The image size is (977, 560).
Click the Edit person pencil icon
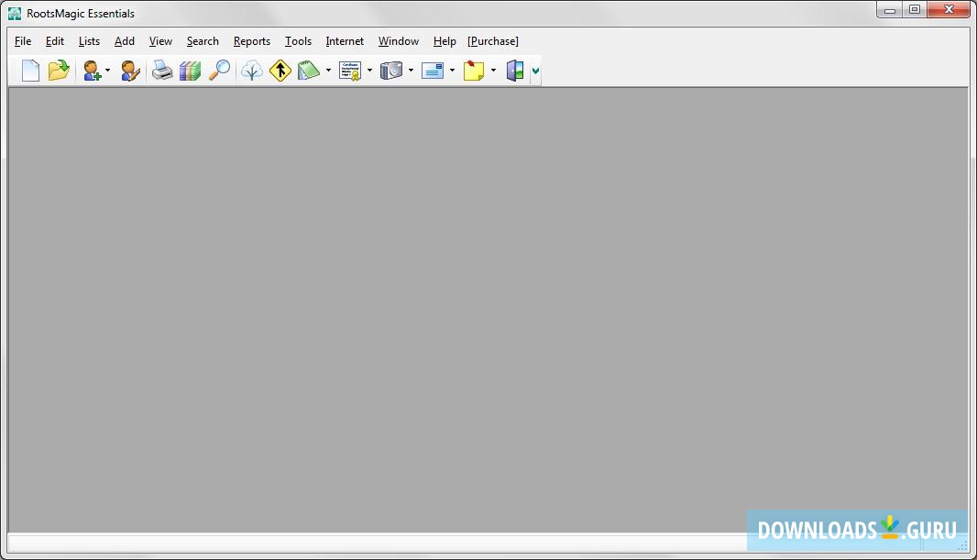(129, 71)
